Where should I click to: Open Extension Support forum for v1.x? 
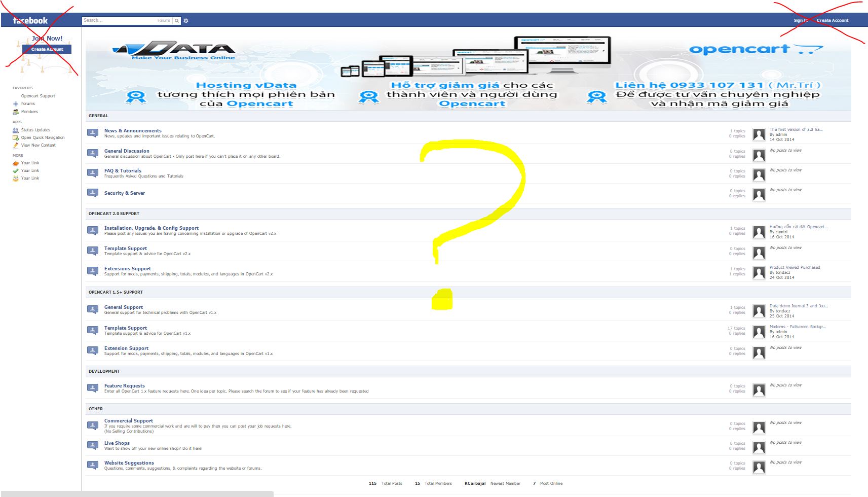point(127,348)
